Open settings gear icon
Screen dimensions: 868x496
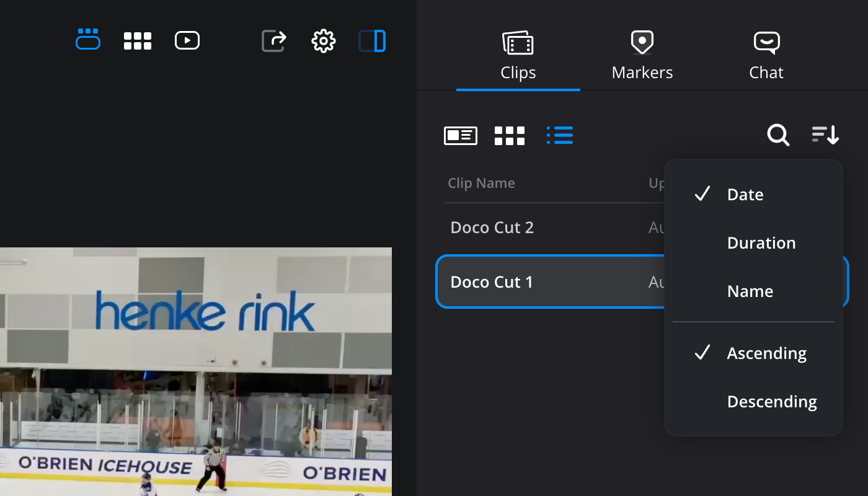click(324, 41)
